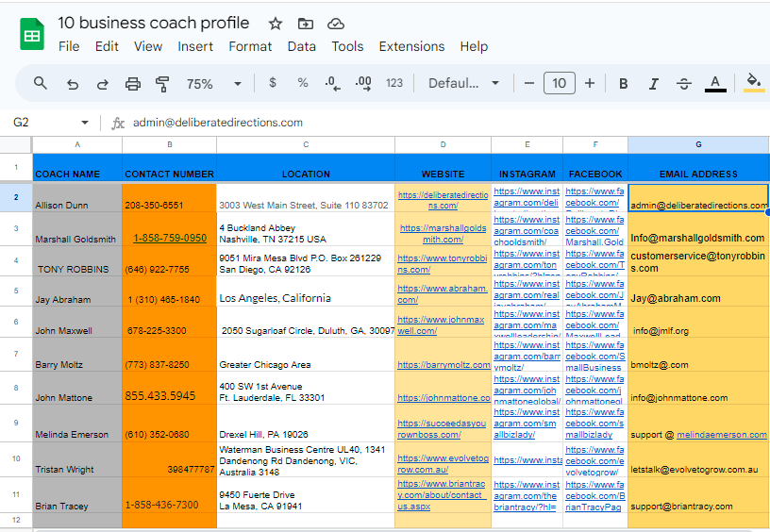770x532 pixels.
Task: Select the TONY ROBBINS cell
Action: point(77,261)
